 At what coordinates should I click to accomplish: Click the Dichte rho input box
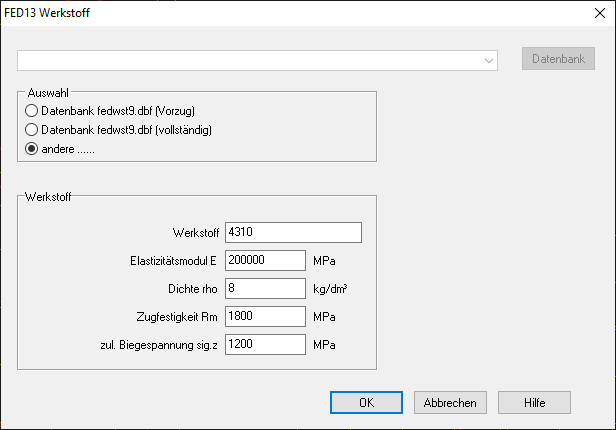pos(265,288)
